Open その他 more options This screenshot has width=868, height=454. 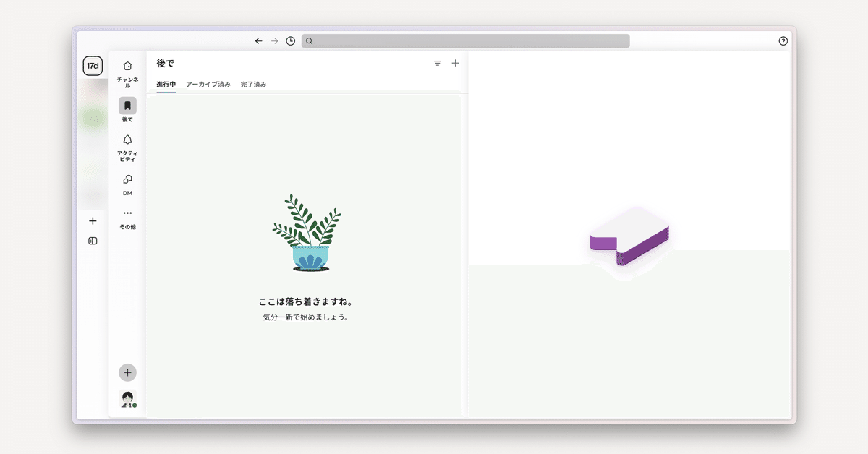click(127, 219)
